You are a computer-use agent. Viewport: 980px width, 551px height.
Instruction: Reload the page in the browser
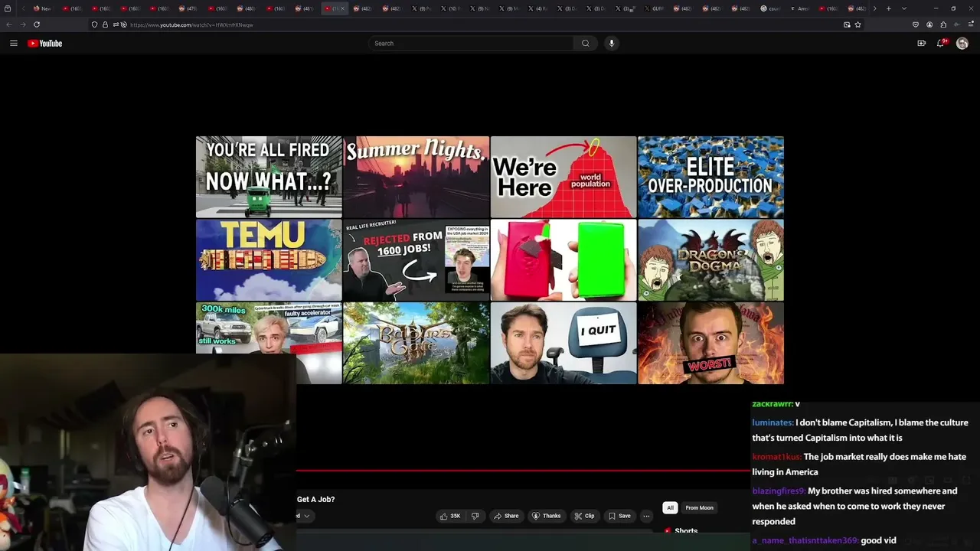37,24
